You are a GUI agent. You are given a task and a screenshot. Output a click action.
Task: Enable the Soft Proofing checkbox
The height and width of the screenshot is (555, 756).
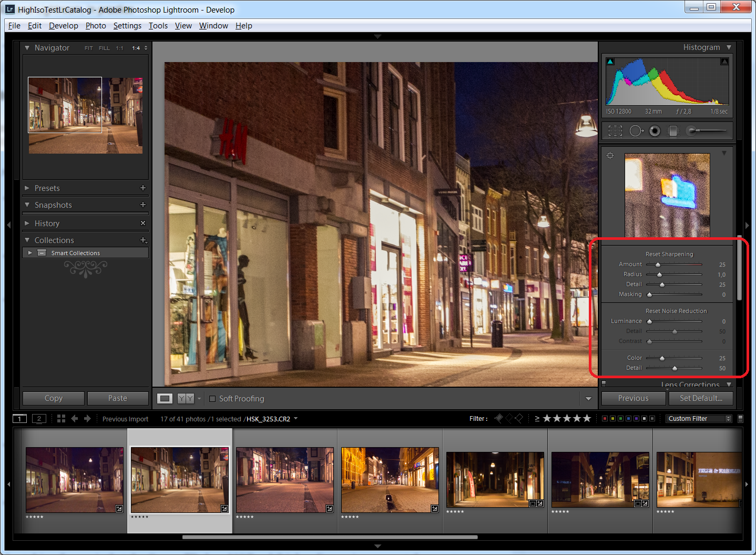pyautogui.click(x=212, y=399)
